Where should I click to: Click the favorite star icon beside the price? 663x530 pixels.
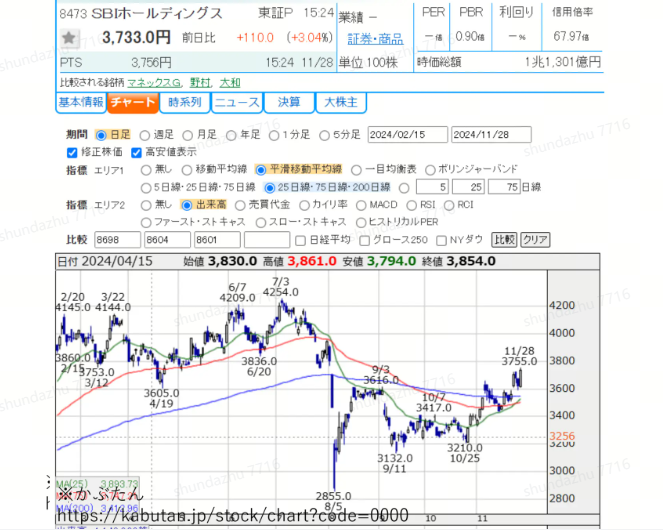pyautogui.click(x=69, y=38)
